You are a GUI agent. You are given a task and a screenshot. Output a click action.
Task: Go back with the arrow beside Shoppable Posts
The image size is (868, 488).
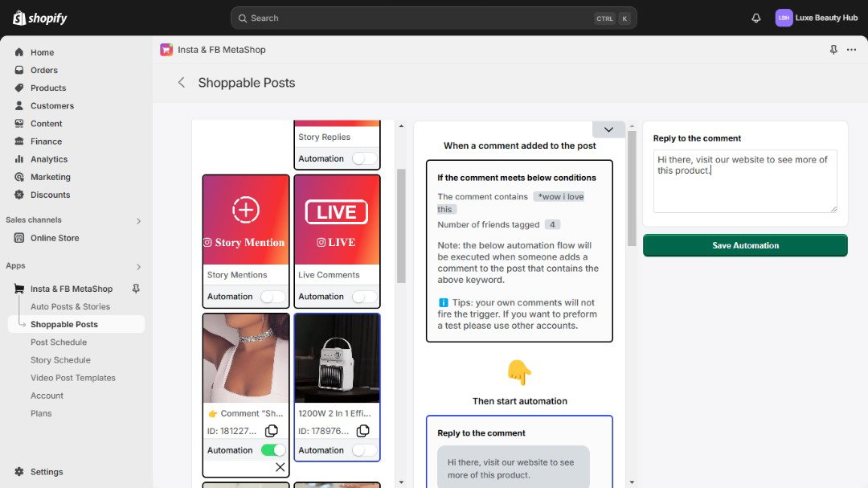181,83
